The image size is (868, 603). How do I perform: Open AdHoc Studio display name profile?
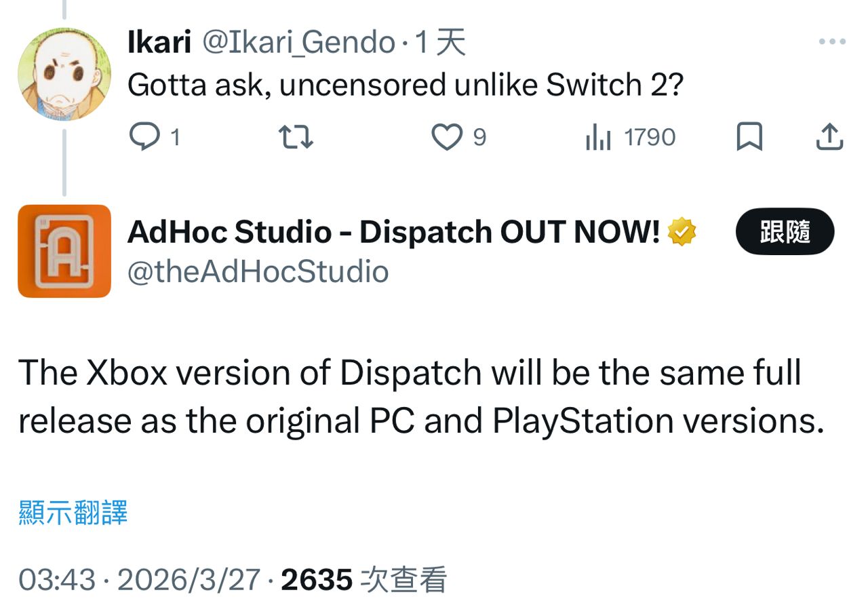coord(393,233)
